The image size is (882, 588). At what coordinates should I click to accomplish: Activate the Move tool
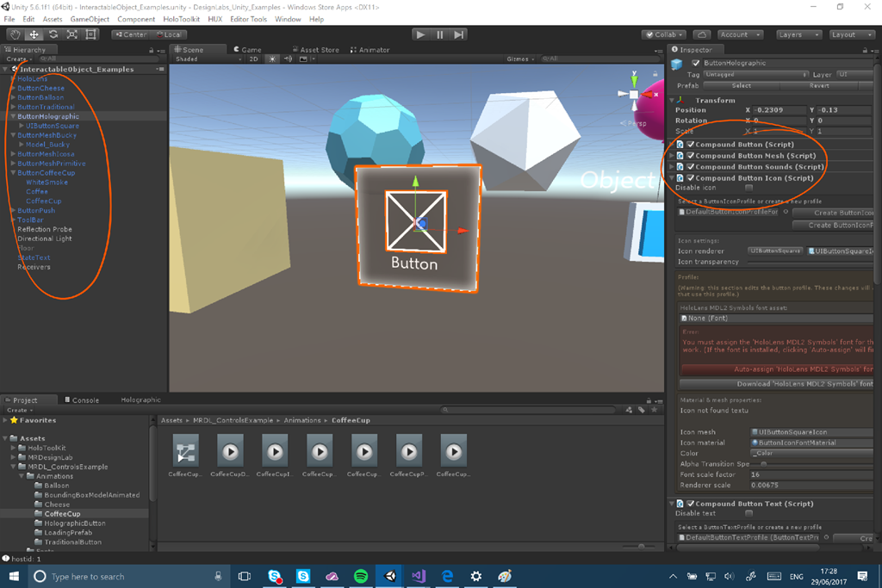[x=34, y=34]
